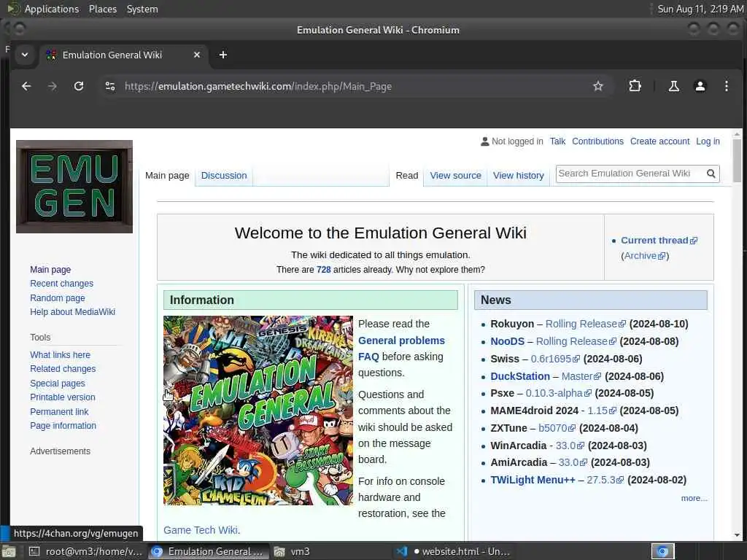
Task: Open the profile avatar icon
Action: click(700, 86)
